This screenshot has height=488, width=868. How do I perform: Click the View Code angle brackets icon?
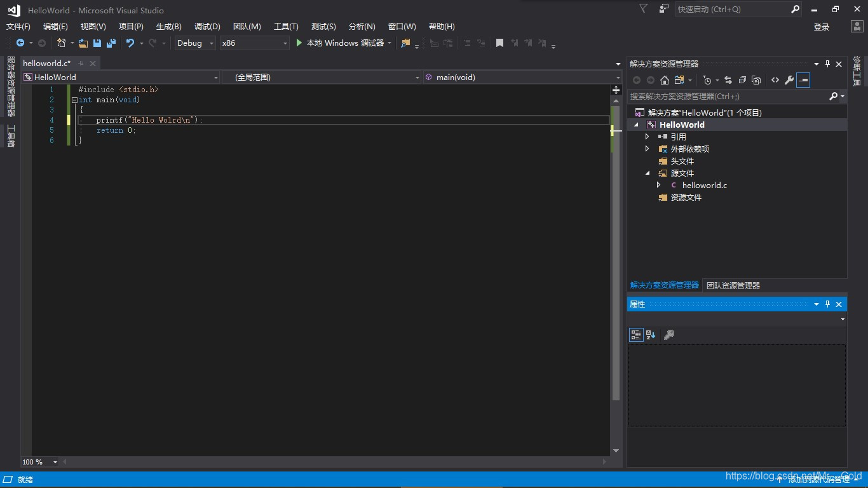[775, 80]
